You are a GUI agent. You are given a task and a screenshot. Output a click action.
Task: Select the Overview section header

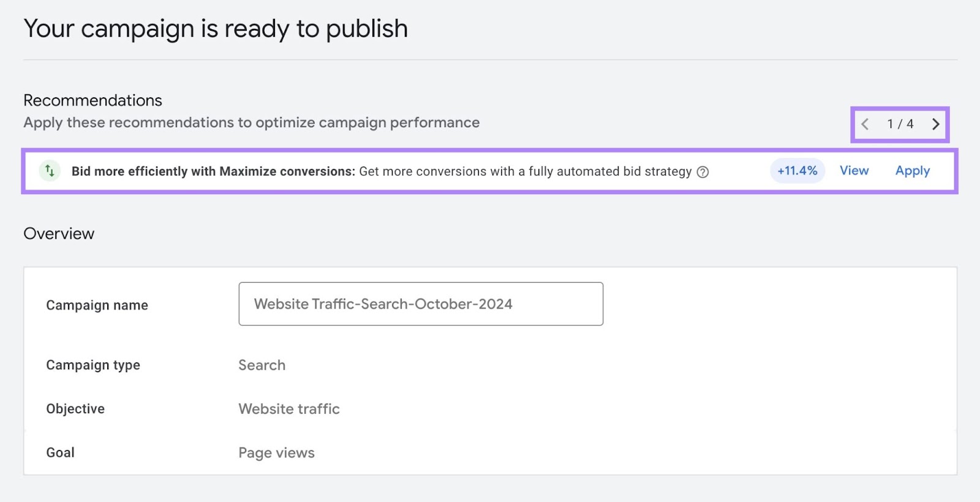59,233
